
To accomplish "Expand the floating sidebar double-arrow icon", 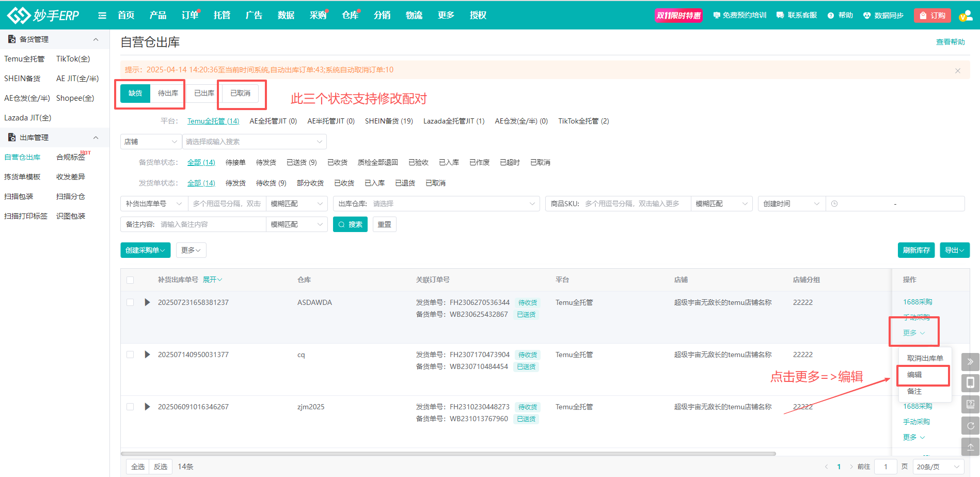I will click(x=970, y=362).
